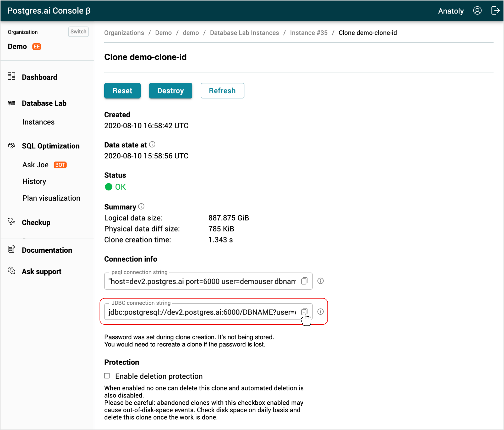Copy the JDBC connection string
Viewport: 504px width, 430px height.
click(x=304, y=312)
